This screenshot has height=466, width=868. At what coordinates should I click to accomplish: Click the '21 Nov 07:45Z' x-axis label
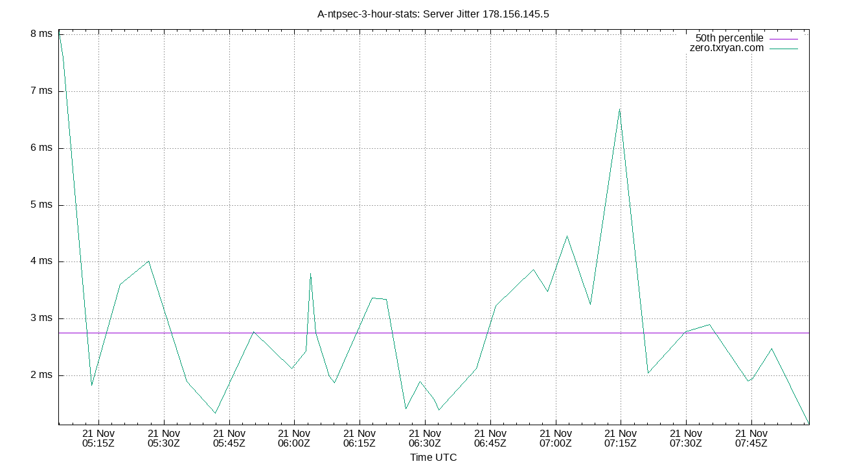(x=751, y=438)
